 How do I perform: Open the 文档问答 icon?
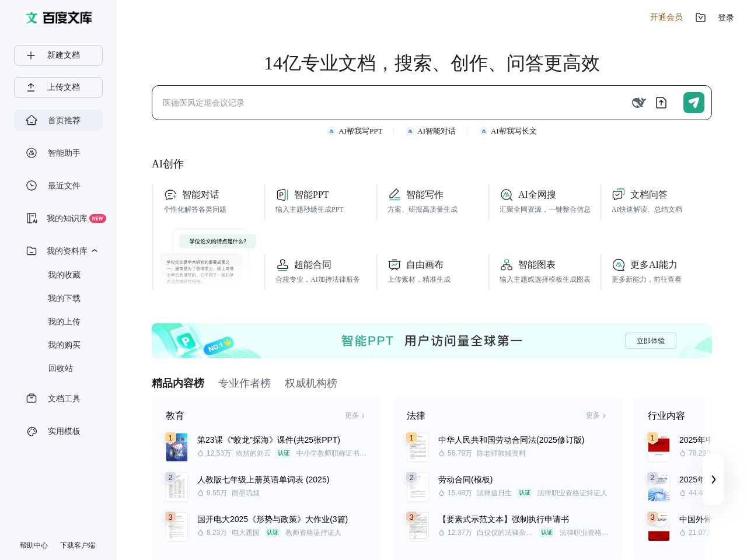click(618, 195)
